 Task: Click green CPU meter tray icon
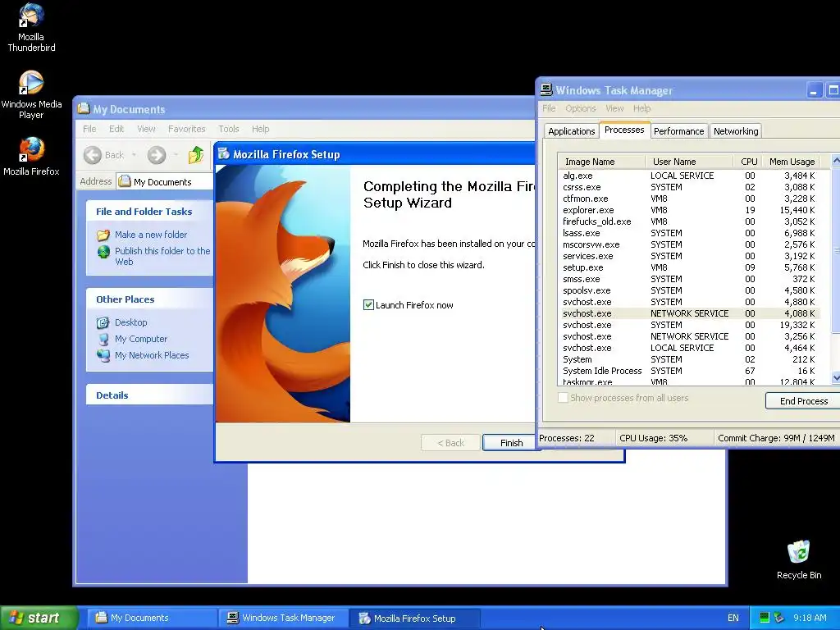(x=765, y=618)
